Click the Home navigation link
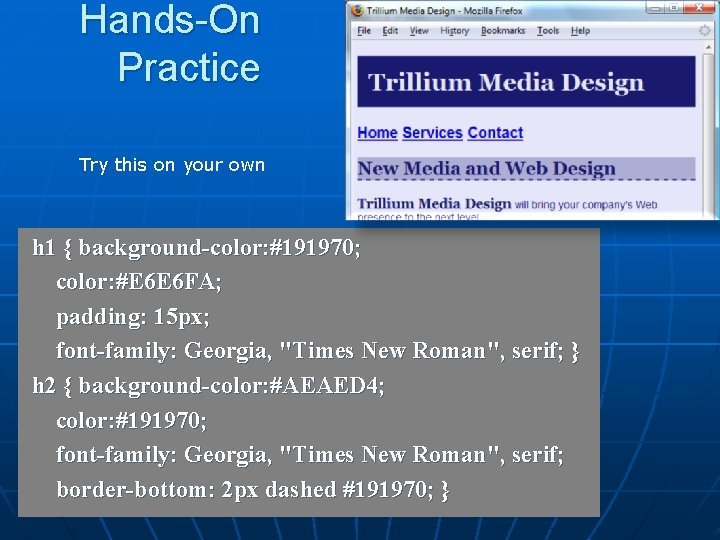720x540 pixels. coord(377,133)
